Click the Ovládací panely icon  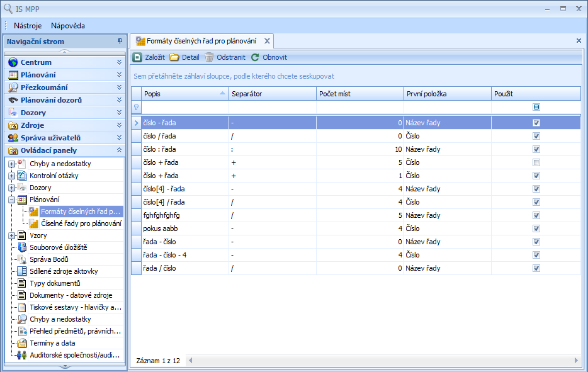click(x=13, y=150)
